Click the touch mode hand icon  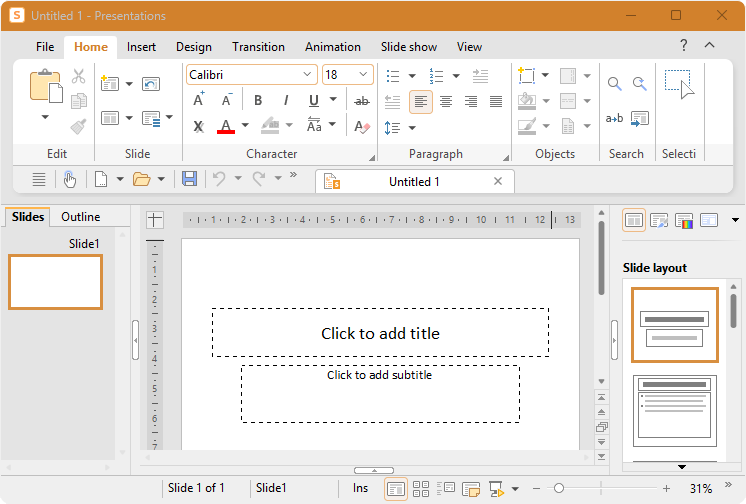[x=69, y=179]
